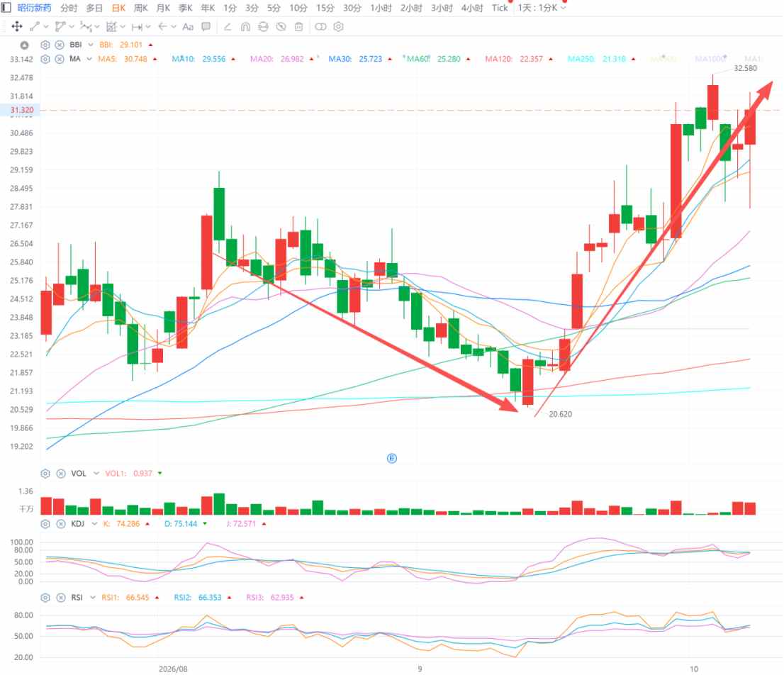
Task: Click the eraser pencil icon
Action: coord(228,26)
